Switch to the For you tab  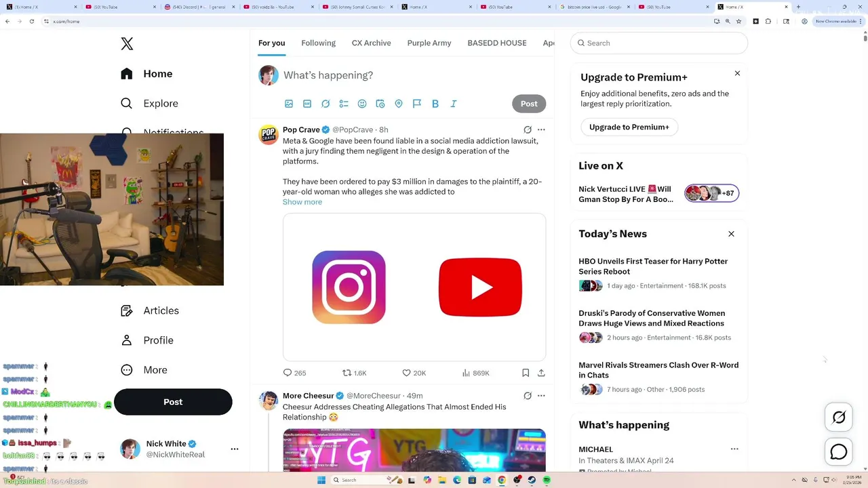[x=271, y=43]
